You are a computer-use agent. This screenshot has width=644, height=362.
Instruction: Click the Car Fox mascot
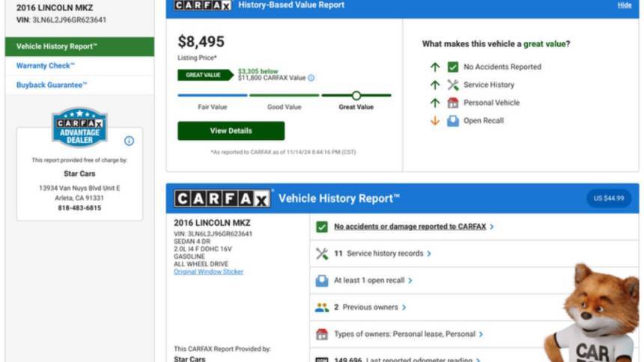tap(592, 313)
